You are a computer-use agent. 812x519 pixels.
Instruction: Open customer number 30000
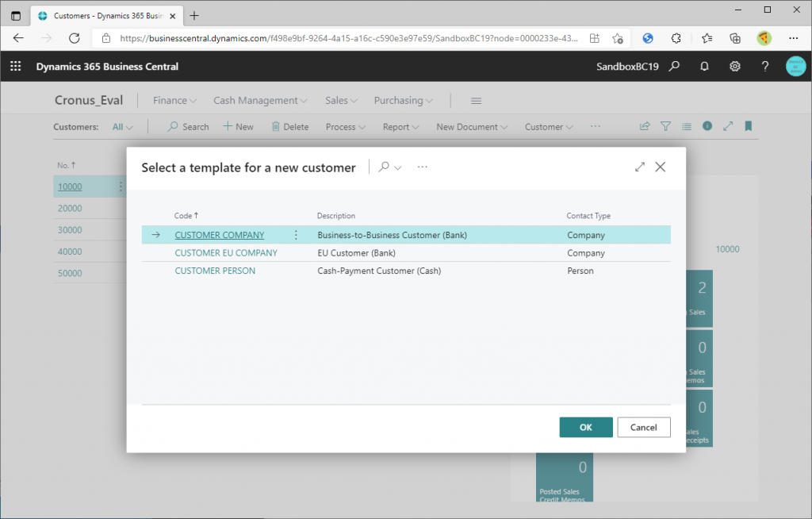click(x=70, y=230)
